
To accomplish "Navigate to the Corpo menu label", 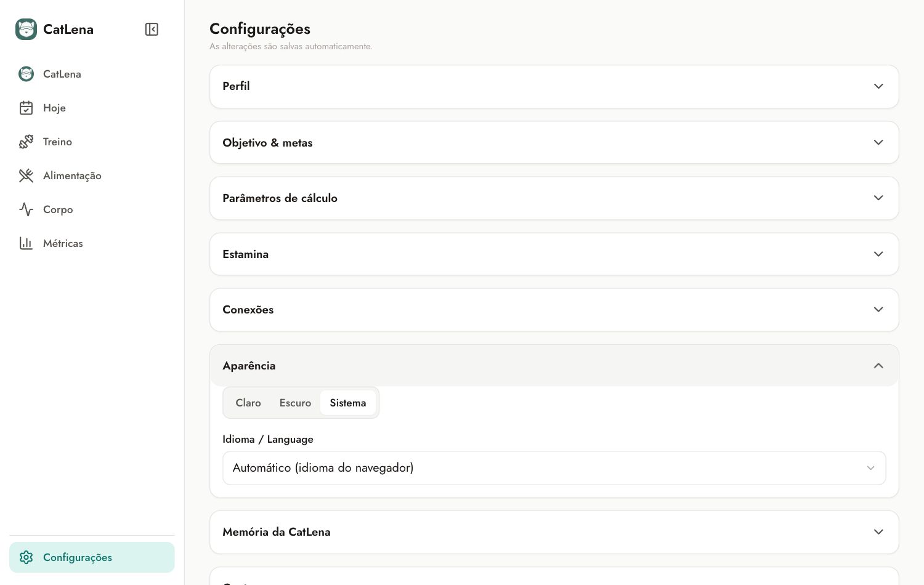I will coord(58,209).
